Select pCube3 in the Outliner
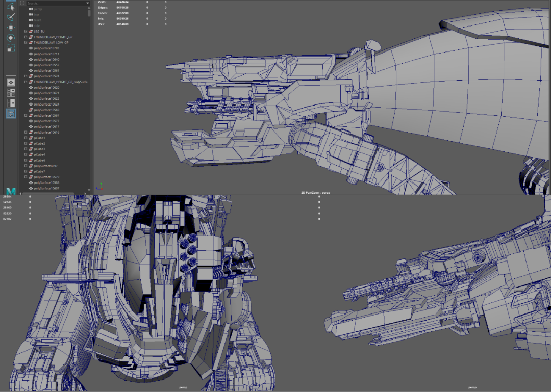Screen dimensions: 551x392 click(39, 149)
